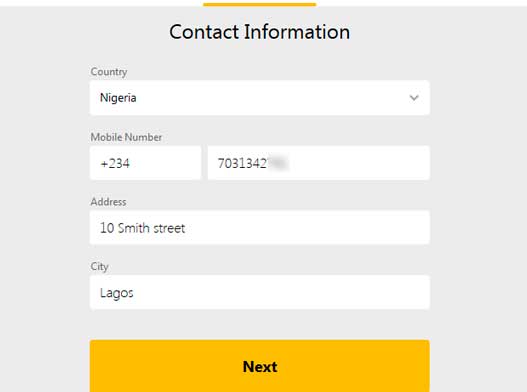Click the yellow progress bar at top
The width and height of the screenshot is (527, 392).
pyautogui.click(x=259, y=4)
